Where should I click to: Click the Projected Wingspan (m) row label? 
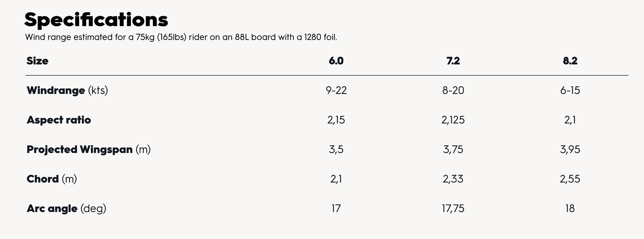tap(89, 150)
